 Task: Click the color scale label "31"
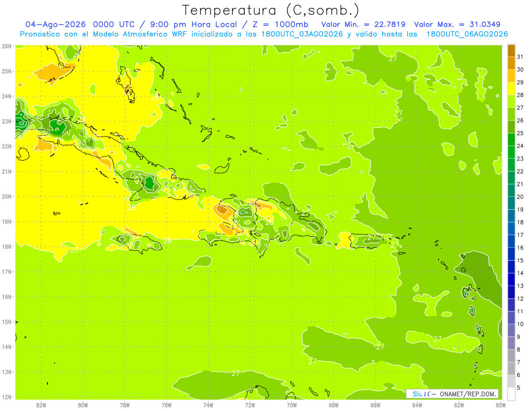[x=520, y=57]
